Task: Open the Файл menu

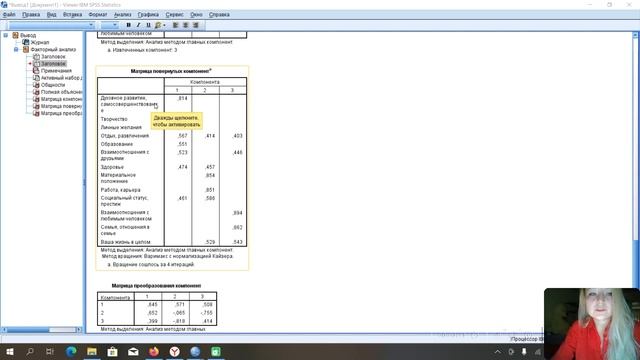Action: (x=9, y=14)
